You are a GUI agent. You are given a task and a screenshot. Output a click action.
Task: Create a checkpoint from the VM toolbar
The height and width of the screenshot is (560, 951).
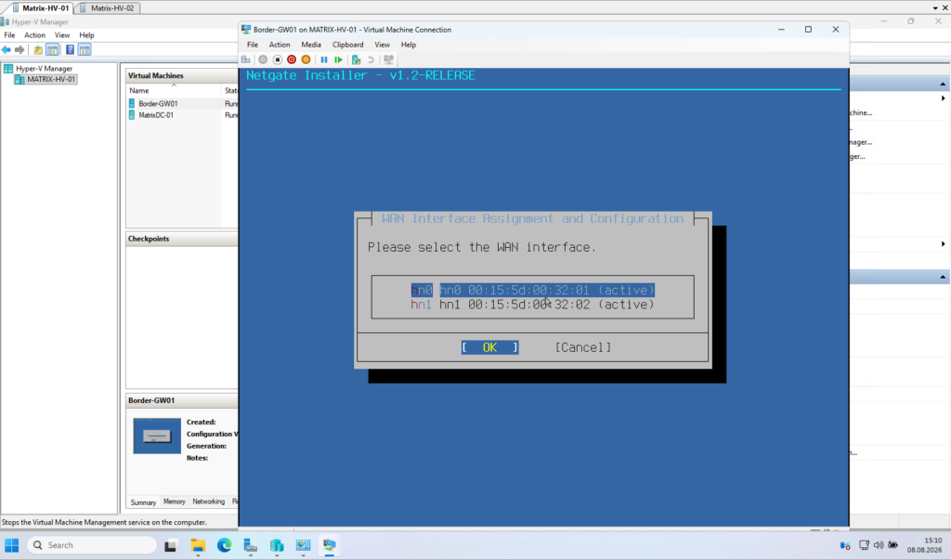click(x=356, y=59)
